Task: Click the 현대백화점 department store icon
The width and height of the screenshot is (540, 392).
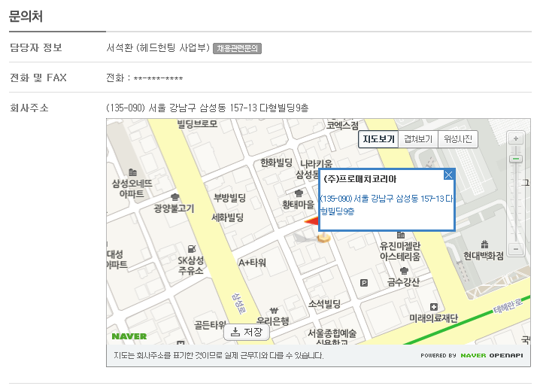Action: (x=485, y=244)
